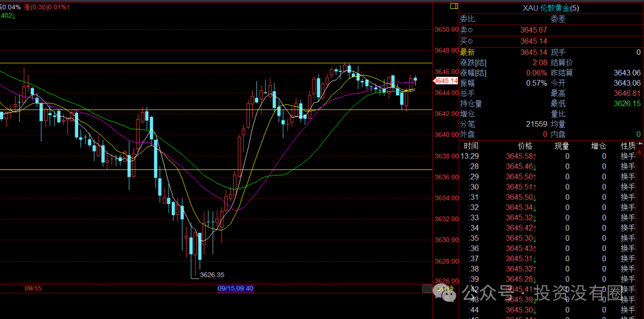This screenshot has width=644, height=319.
Task: Click the sell price 3645.67
Action: click(x=534, y=30)
